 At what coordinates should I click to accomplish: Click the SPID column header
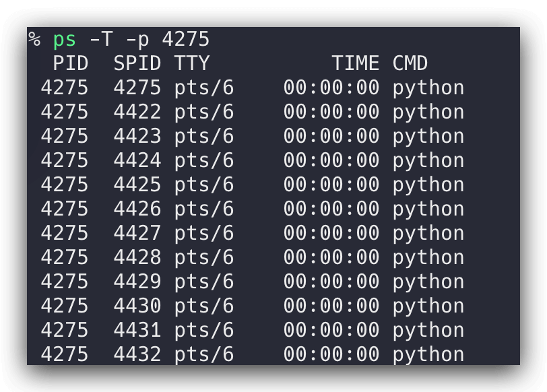pyautogui.click(x=137, y=64)
